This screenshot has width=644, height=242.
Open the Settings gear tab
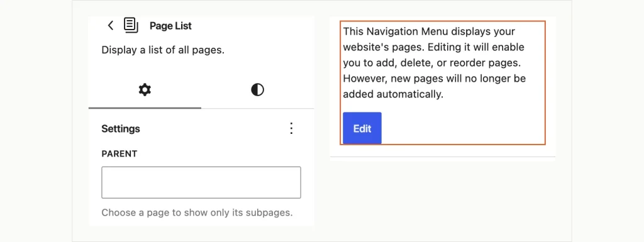click(x=145, y=90)
